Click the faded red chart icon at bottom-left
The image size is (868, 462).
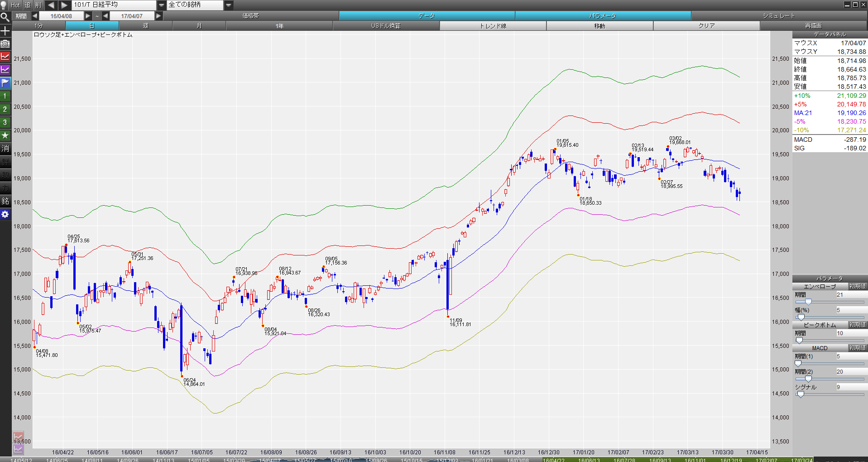(18, 438)
